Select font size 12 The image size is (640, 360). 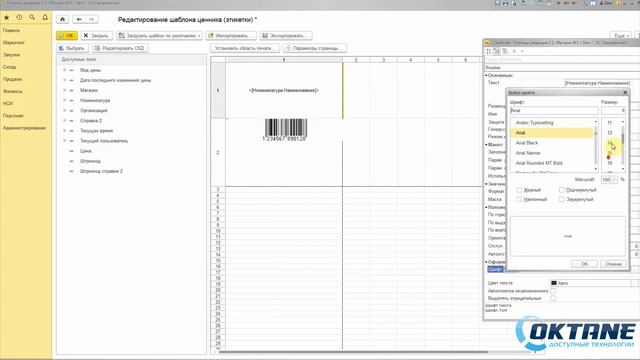[610, 133]
